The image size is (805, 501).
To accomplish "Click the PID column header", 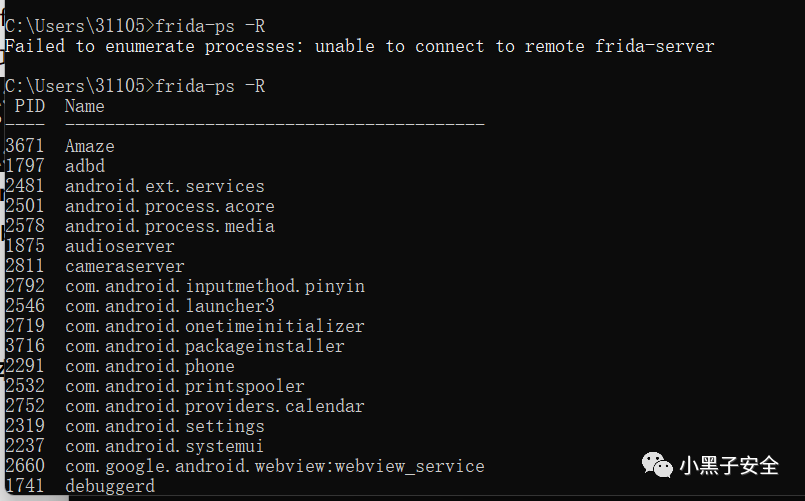I will pyautogui.click(x=29, y=106).
